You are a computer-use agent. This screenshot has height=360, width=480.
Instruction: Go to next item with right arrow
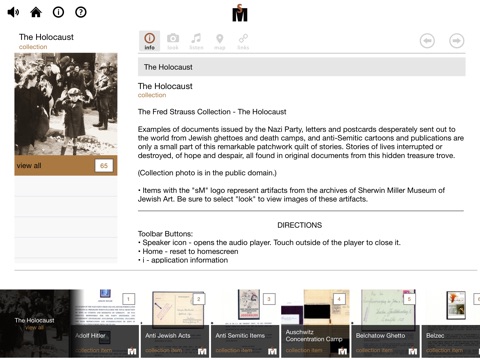pos(456,41)
